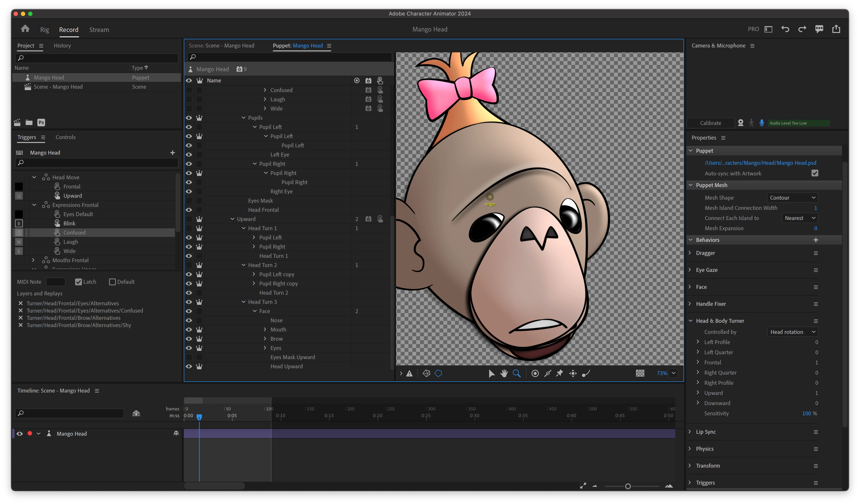Image resolution: width=860 pixels, height=504 pixels.
Task: Click the undo arrow icon
Action: (785, 29)
